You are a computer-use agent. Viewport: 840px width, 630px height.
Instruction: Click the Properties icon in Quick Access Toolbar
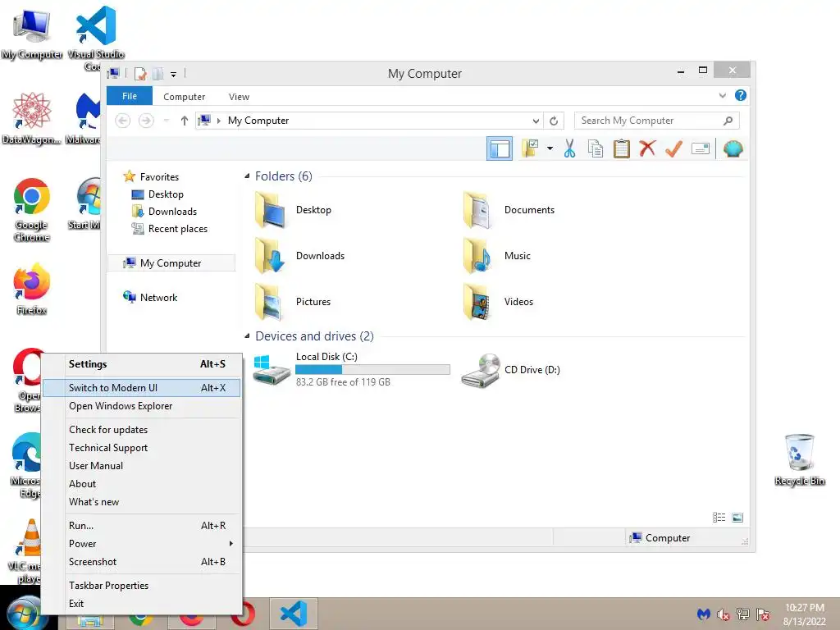pyautogui.click(x=140, y=73)
